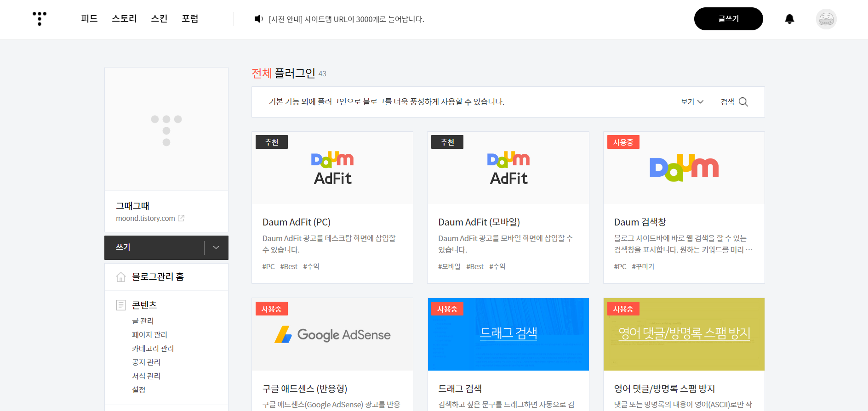Click the blog profile image placeholder

[x=166, y=129]
